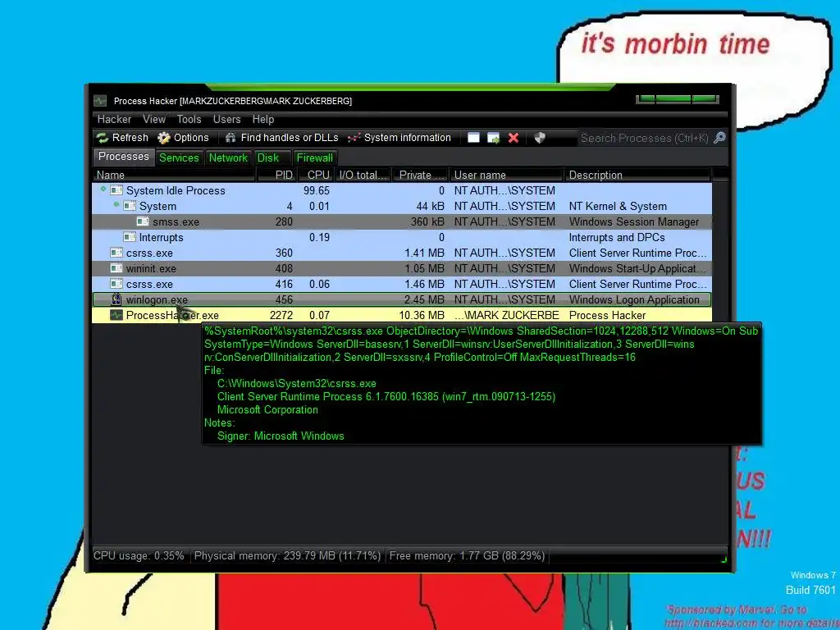Collapse the System Idle Process tree node

[x=103, y=189]
